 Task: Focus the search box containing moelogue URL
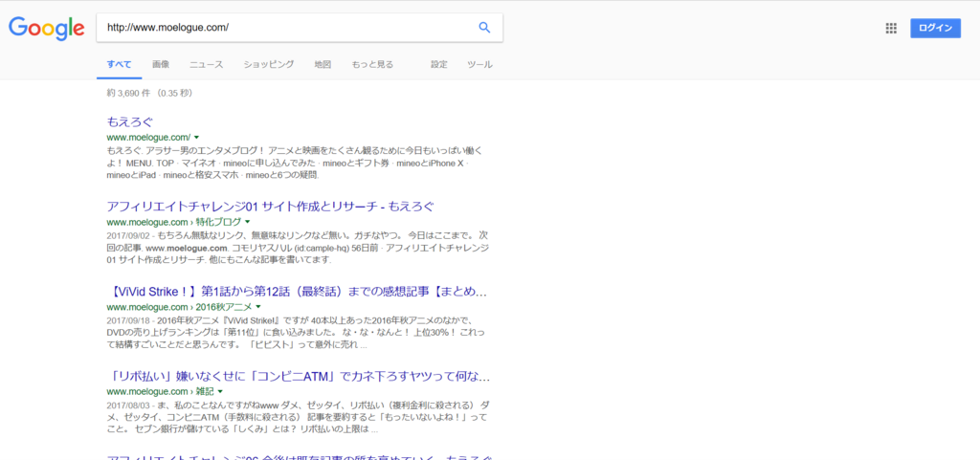[x=300, y=28]
